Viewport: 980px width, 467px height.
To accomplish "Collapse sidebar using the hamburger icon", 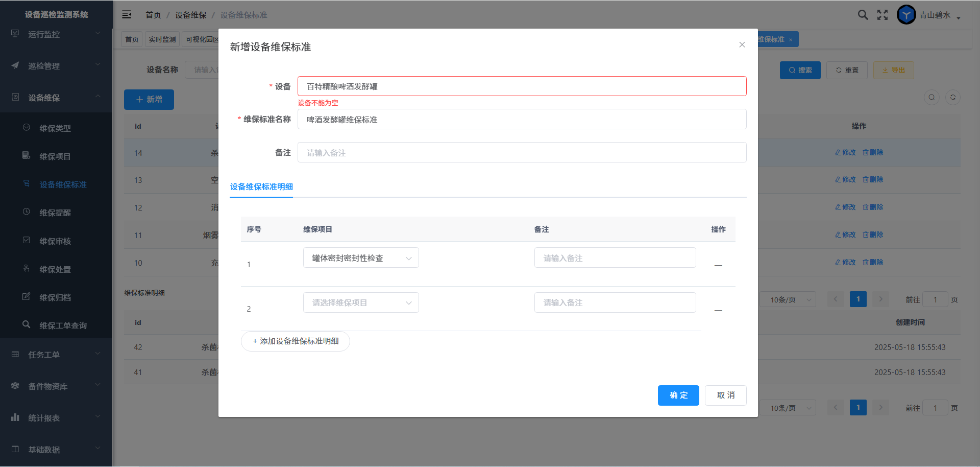I will [127, 15].
